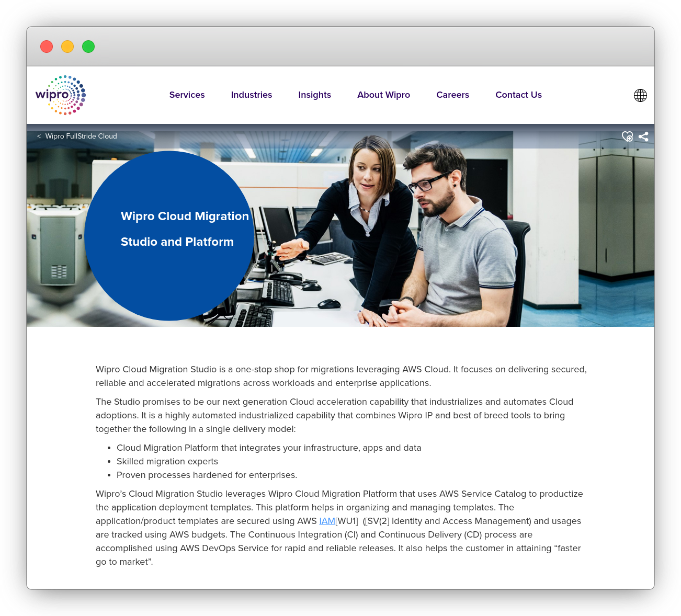This screenshot has height=616, width=681.
Task: Click the 'Cloud Migration Platform that integrates' bullet
Action: pyautogui.click(x=269, y=448)
